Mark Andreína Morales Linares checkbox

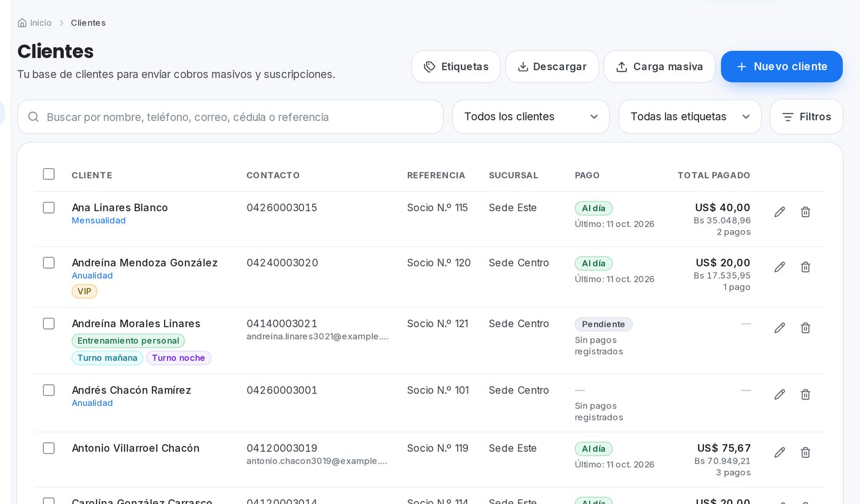point(49,324)
